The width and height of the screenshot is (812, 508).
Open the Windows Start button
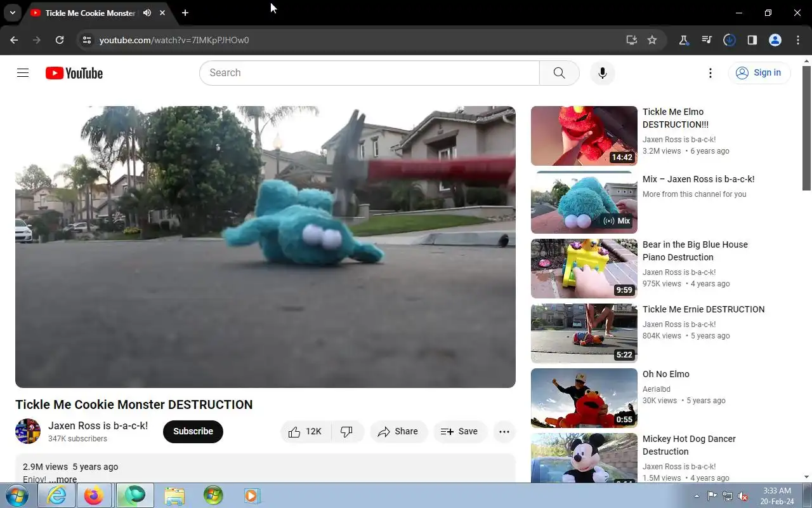(17, 495)
